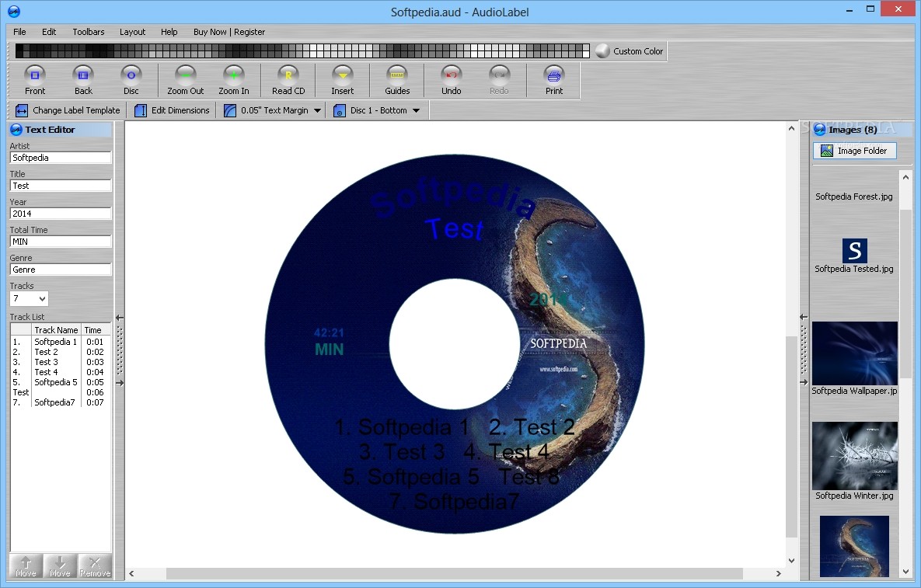Open the Toolbars menu
The width and height of the screenshot is (921, 588).
point(88,32)
